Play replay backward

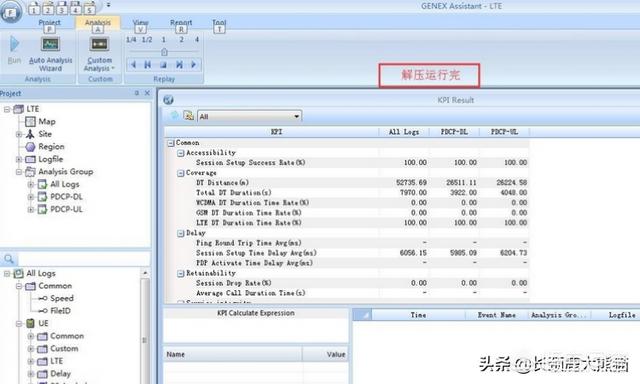click(133, 64)
